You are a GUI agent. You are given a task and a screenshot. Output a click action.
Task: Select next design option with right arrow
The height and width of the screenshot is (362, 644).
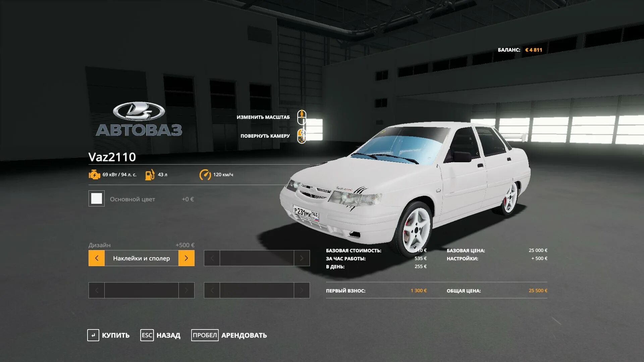(186, 258)
